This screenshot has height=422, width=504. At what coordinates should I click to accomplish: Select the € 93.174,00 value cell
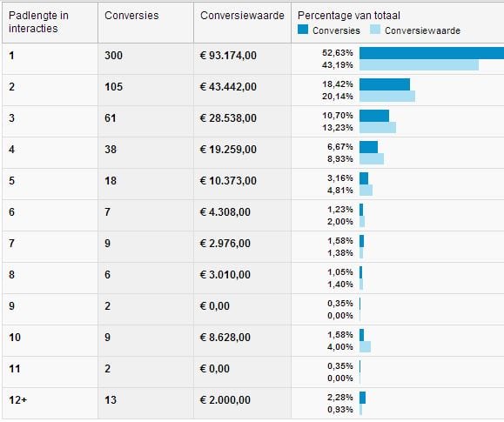(228, 56)
